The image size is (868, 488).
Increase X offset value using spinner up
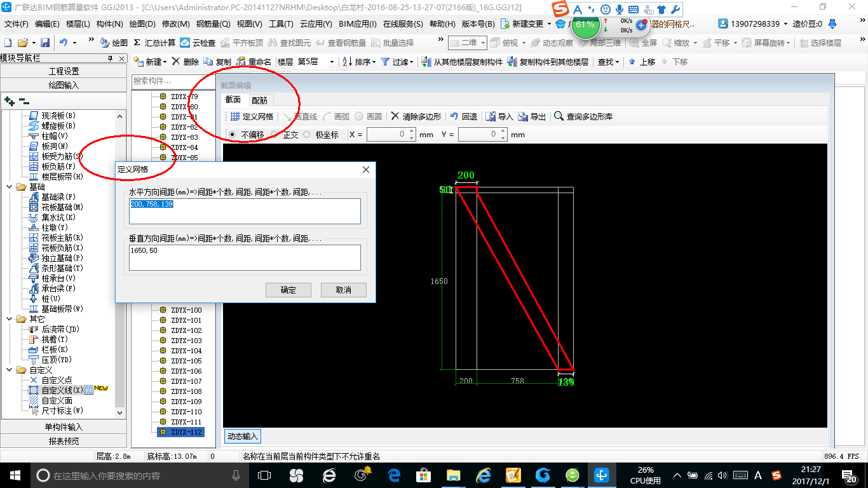(x=412, y=132)
